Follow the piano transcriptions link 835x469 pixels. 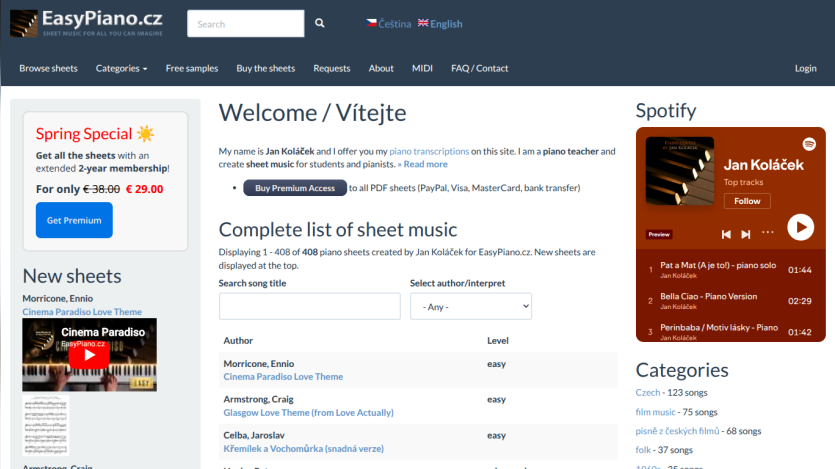click(429, 151)
